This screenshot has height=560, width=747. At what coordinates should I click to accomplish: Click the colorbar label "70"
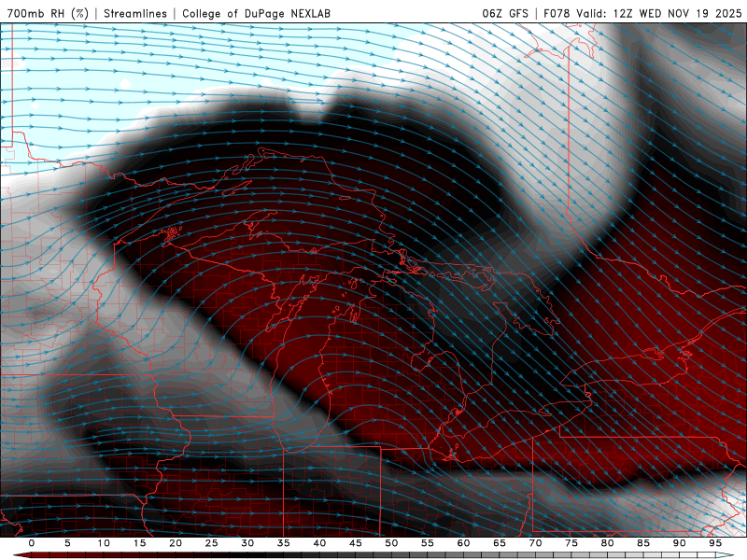pos(535,543)
